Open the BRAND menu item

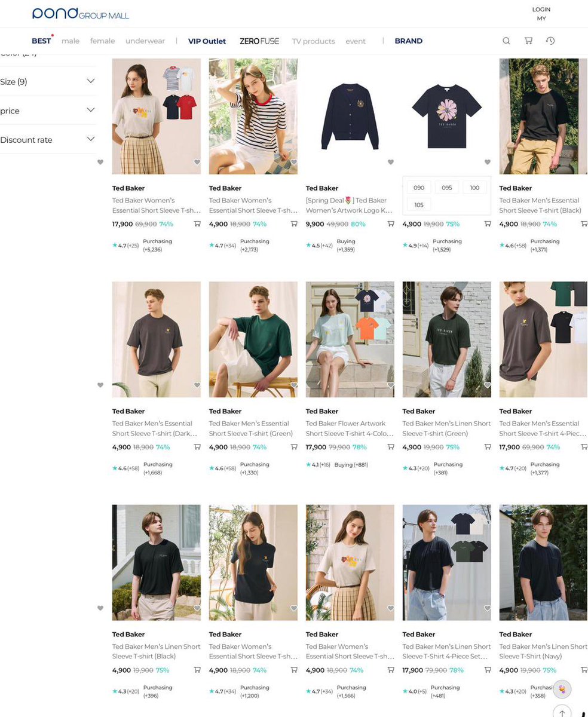tap(409, 41)
